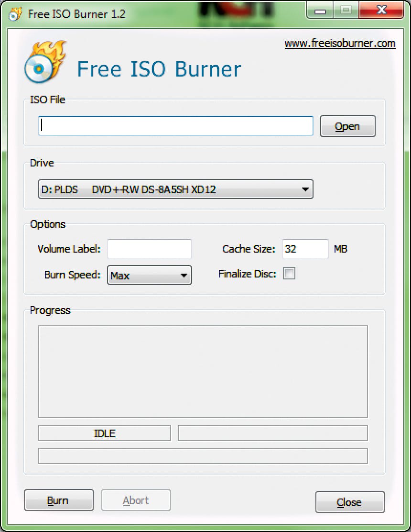
Task: Click the 'MB' unit label next to the cache size
Action: [x=341, y=249]
